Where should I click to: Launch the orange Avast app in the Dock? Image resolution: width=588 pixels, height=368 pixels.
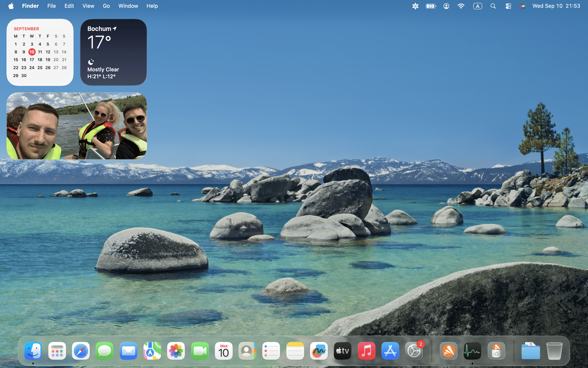click(x=449, y=351)
